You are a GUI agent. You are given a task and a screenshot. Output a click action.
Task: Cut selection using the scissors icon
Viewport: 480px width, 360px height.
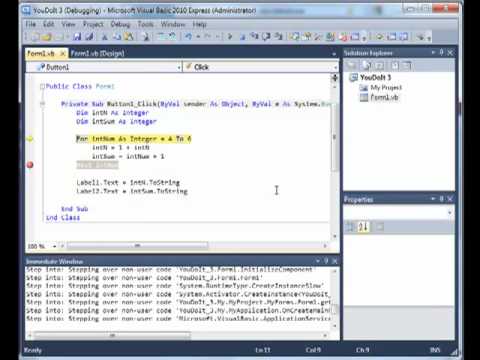104,37
